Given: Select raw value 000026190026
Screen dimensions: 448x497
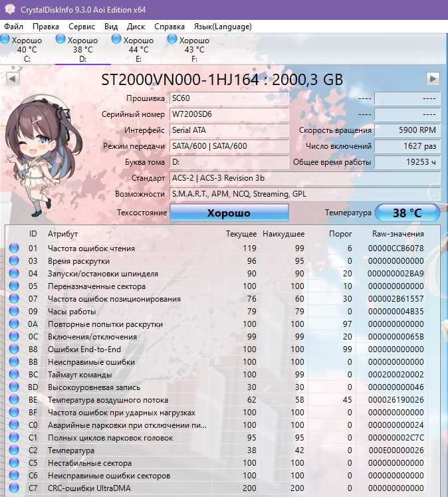Looking at the screenshot, I should 395,400.
